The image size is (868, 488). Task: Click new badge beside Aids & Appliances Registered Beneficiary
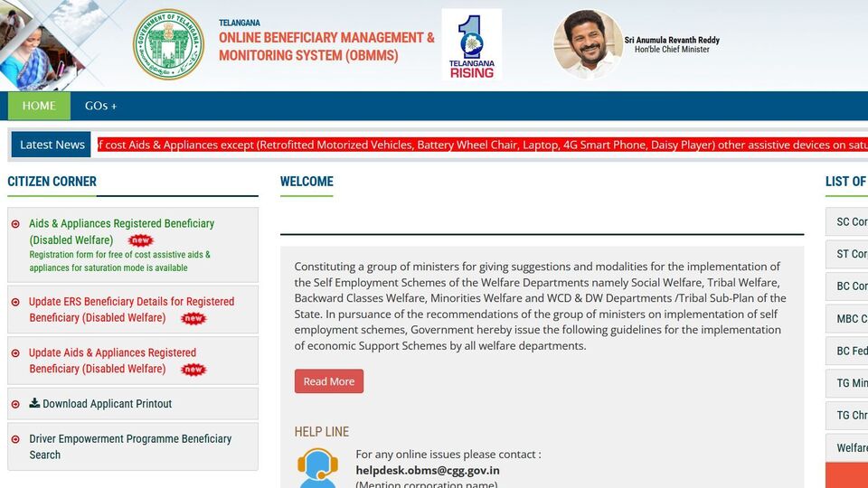[x=141, y=240]
